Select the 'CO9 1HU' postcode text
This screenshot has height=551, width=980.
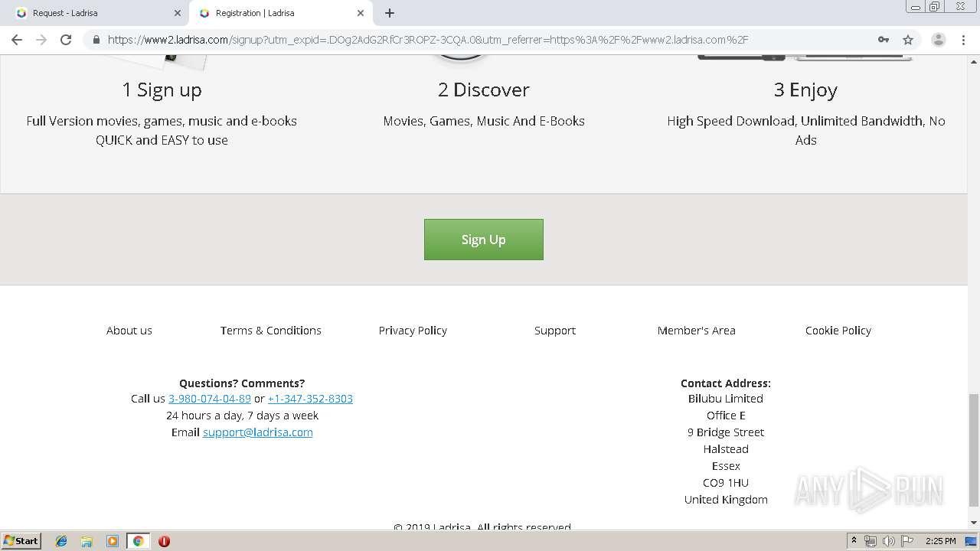point(726,483)
